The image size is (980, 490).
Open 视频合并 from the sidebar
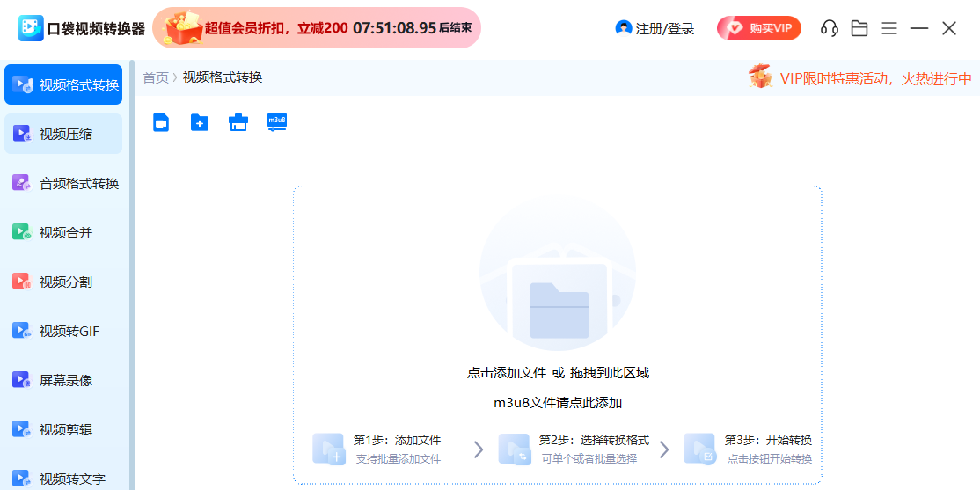tap(63, 233)
